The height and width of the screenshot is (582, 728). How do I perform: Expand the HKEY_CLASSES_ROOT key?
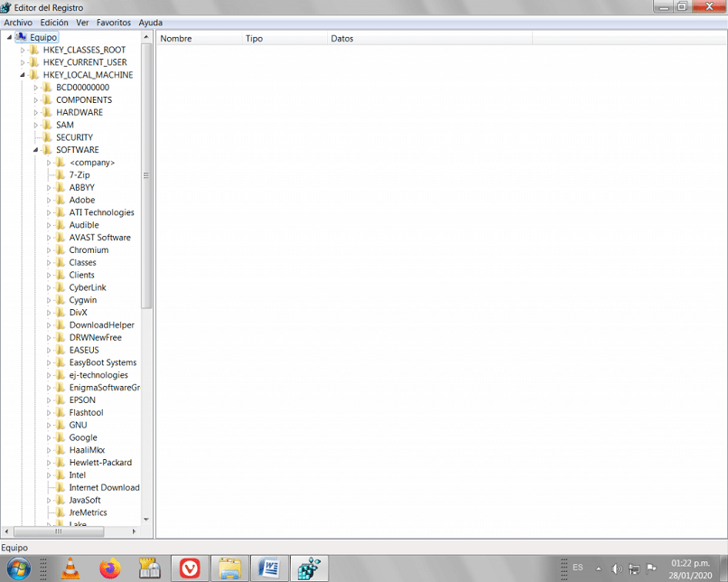[x=23, y=50]
